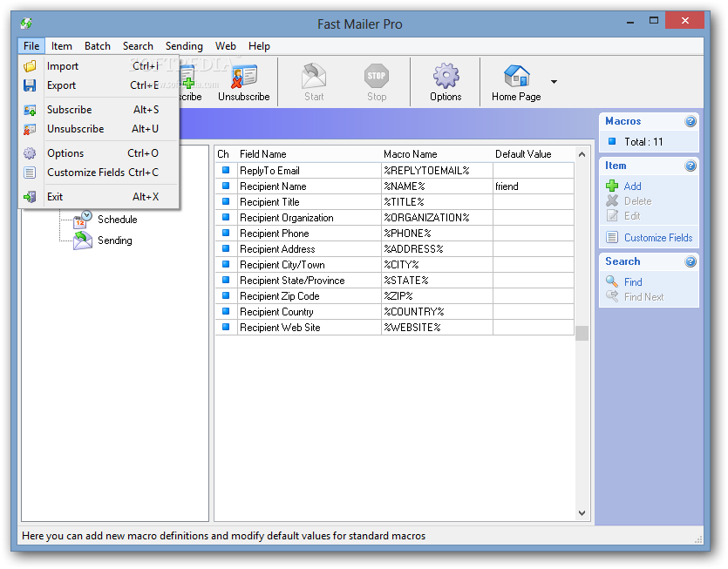
Task: Click the Unsubscribe toolbar icon
Action: [x=244, y=77]
